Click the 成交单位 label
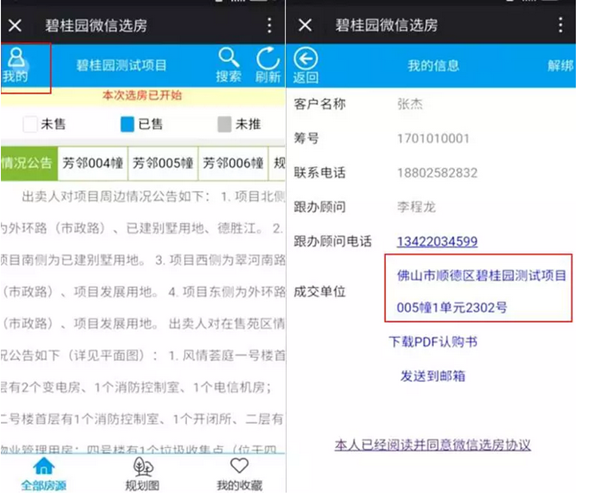600x503 pixels. coord(320,291)
